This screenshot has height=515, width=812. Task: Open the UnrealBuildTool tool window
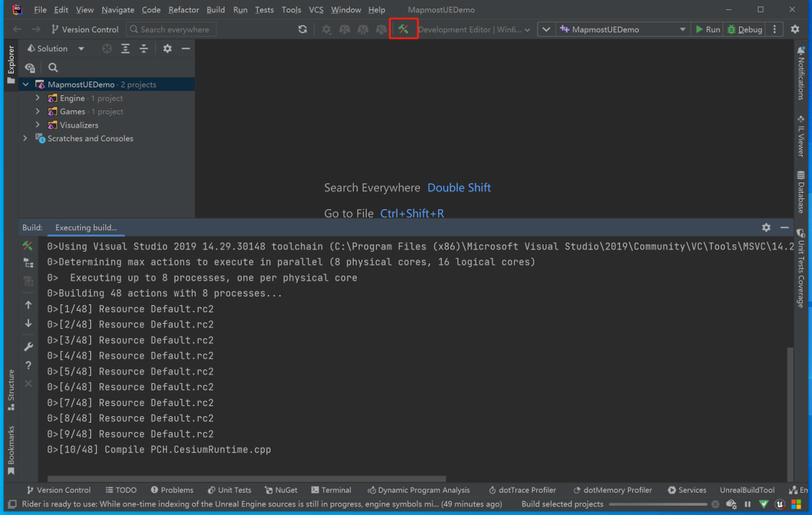pos(747,490)
